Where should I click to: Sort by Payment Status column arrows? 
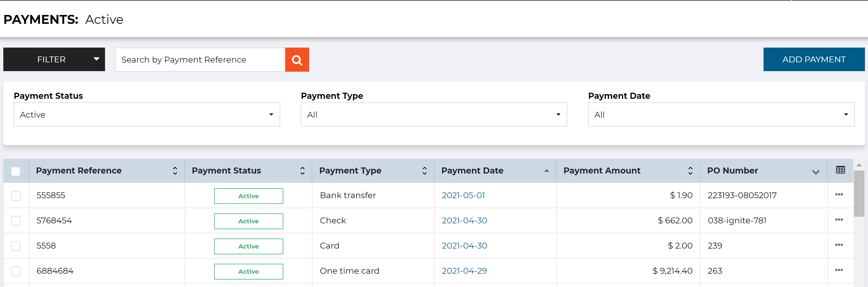pos(302,170)
